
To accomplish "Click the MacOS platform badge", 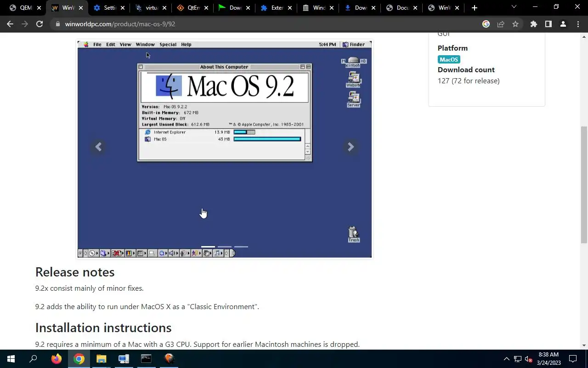I will [x=449, y=59].
